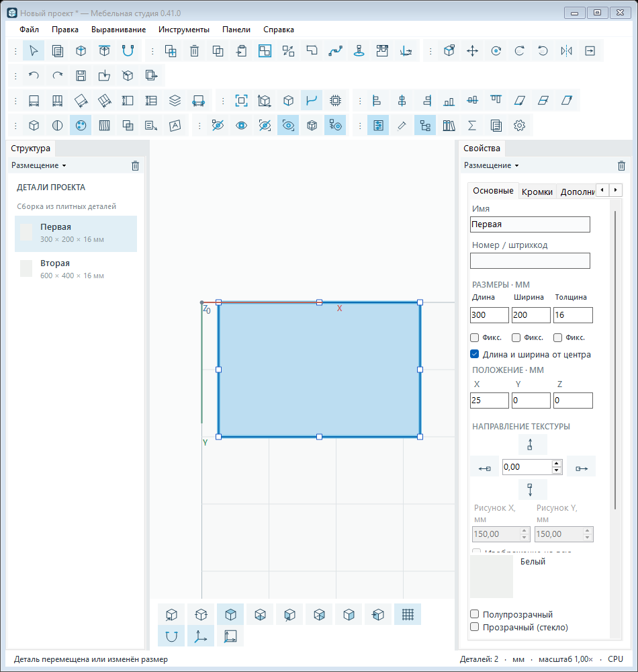
Task: Toggle the axes icon in the bottom view bar
Action: point(200,636)
